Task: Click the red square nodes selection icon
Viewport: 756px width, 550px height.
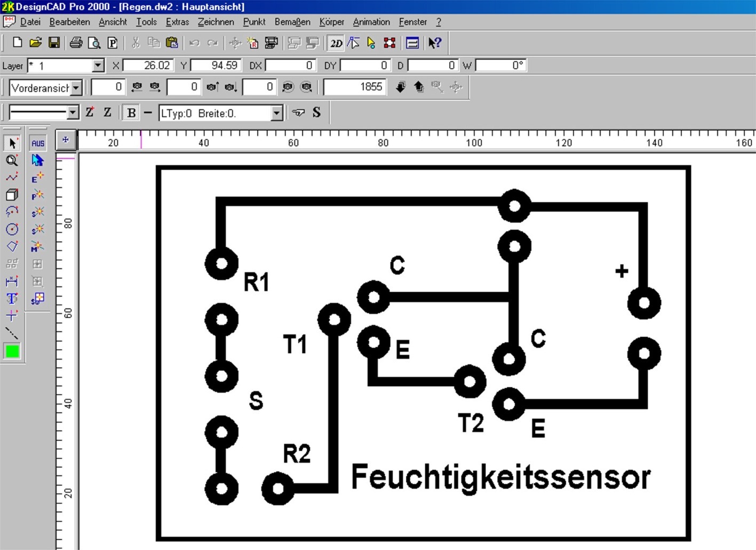Action: [x=389, y=43]
